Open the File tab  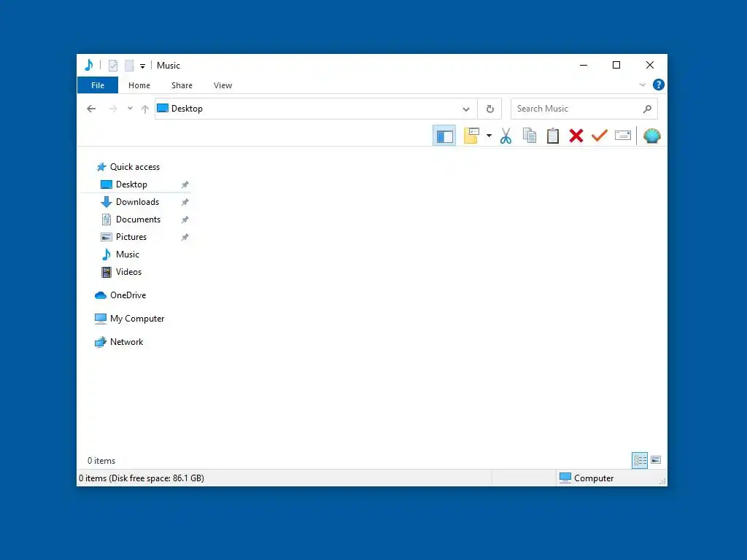pos(98,85)
